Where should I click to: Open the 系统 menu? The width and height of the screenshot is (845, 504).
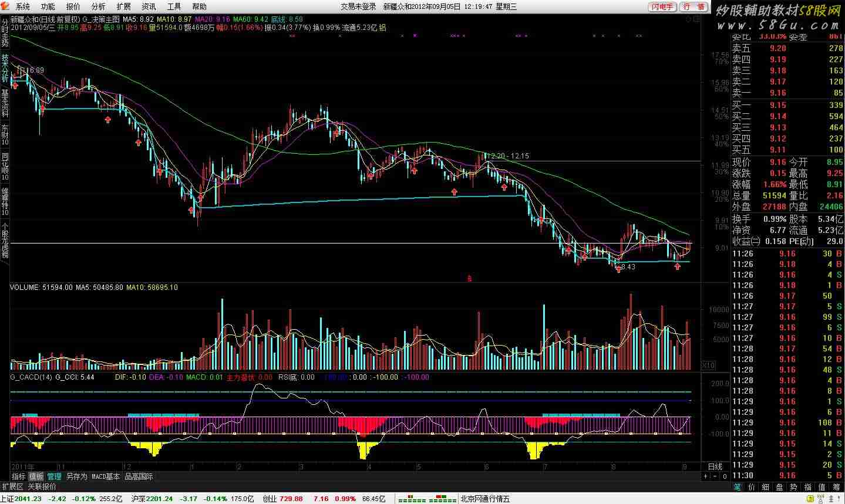pyautogui.click(x=23, y=6)
